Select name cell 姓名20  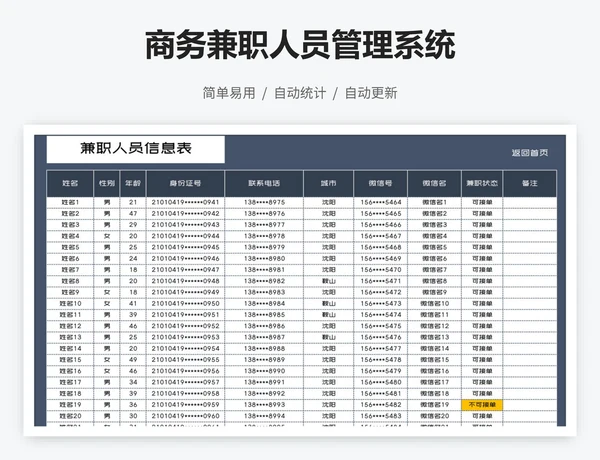tap(70, 416)
